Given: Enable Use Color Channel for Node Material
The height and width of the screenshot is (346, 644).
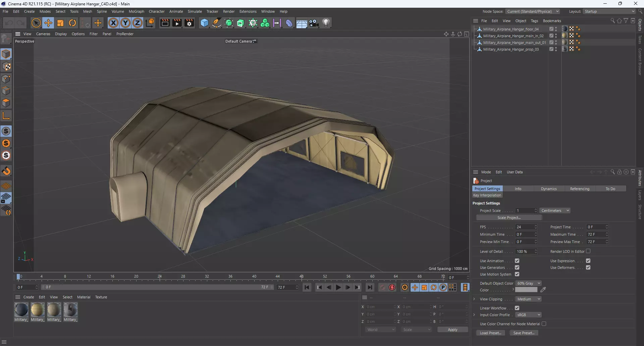Looking at the screenshot, I should (x=544, y=324).
